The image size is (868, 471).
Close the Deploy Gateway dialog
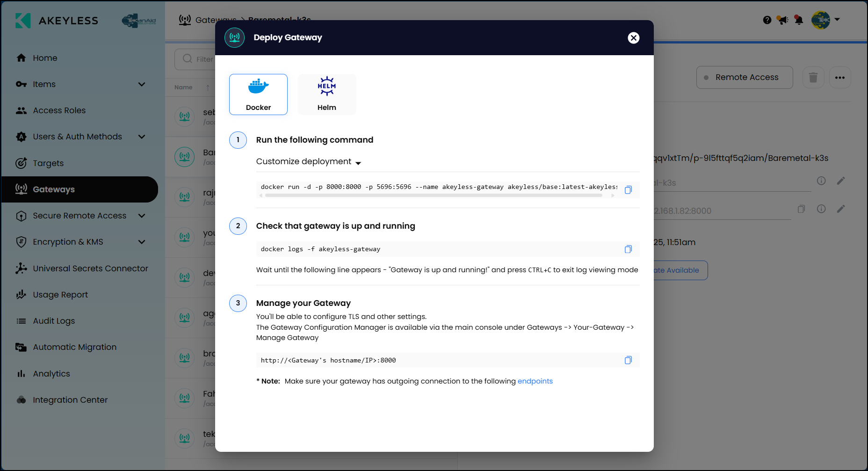point(633,38)
